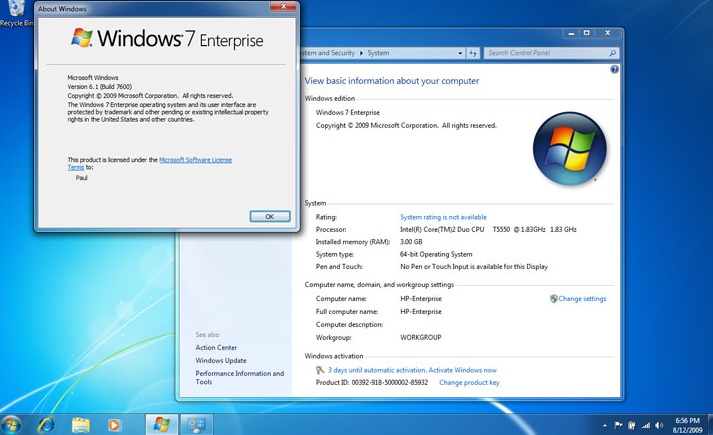The width and height of the screenshot is (713, 435).
Task: Open the Start menu orb
Action: 11,425
